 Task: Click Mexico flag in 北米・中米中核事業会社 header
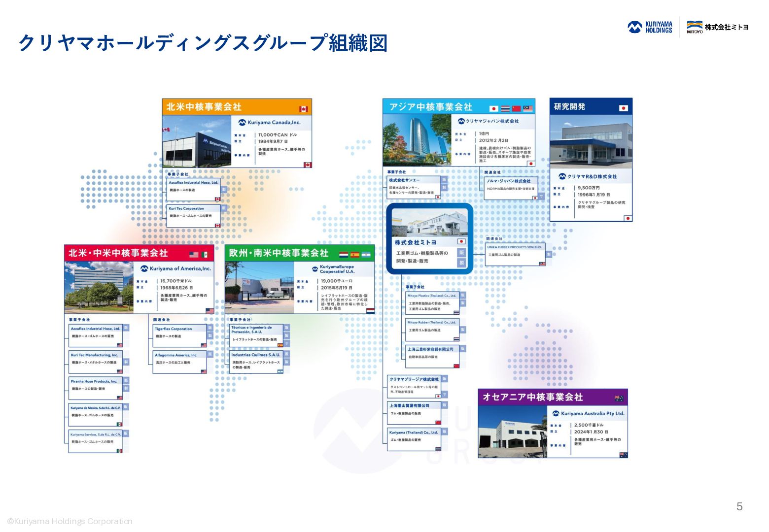204,255
